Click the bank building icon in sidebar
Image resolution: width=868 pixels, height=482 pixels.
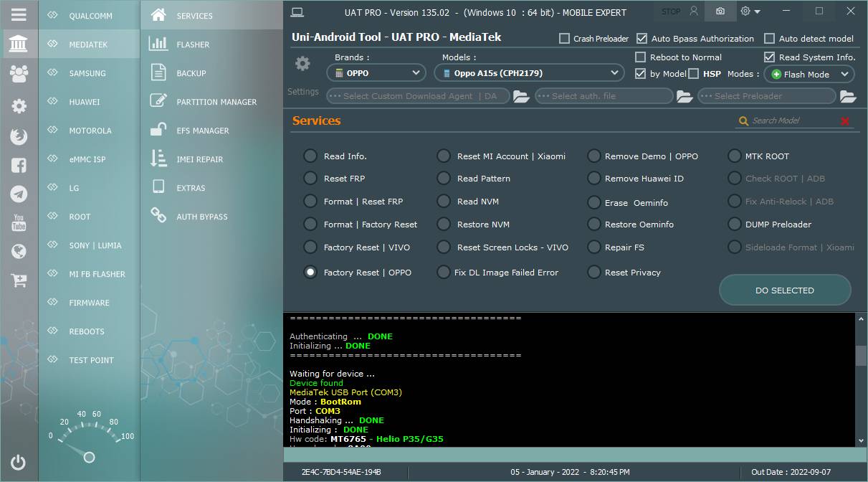click(19, 44)
